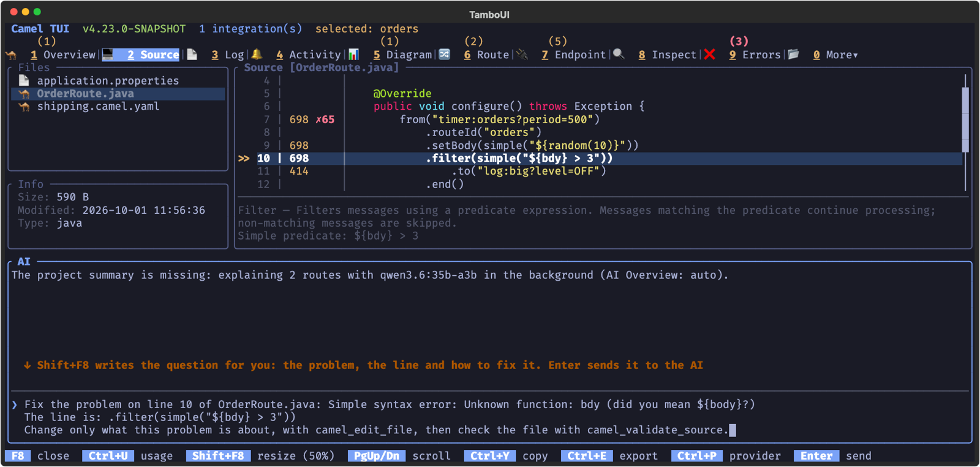Click the public void configure() line
This screenshot has height=467, width=980.
pos(509,107)
